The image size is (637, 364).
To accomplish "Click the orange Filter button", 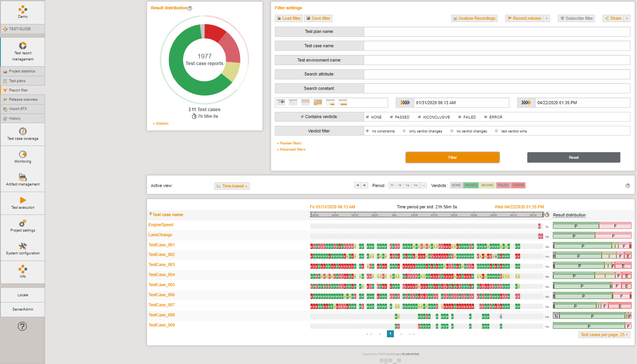I will (452, 157).
